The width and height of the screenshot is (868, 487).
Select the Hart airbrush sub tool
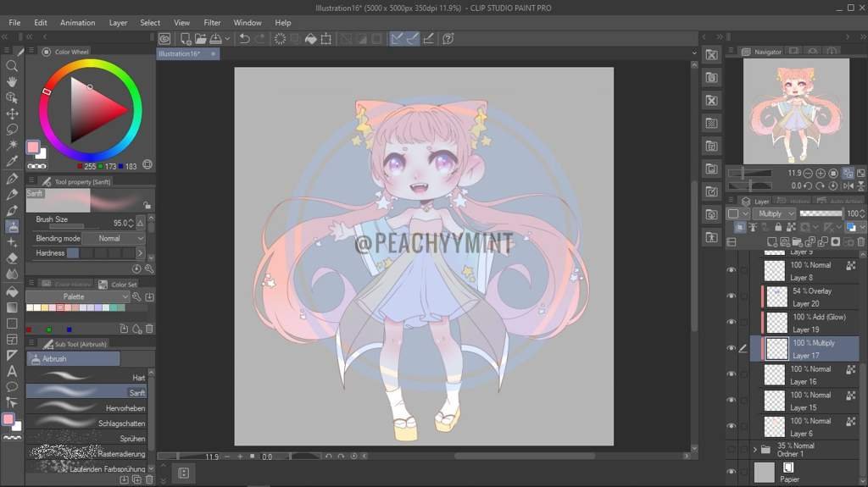click(86, 378)
